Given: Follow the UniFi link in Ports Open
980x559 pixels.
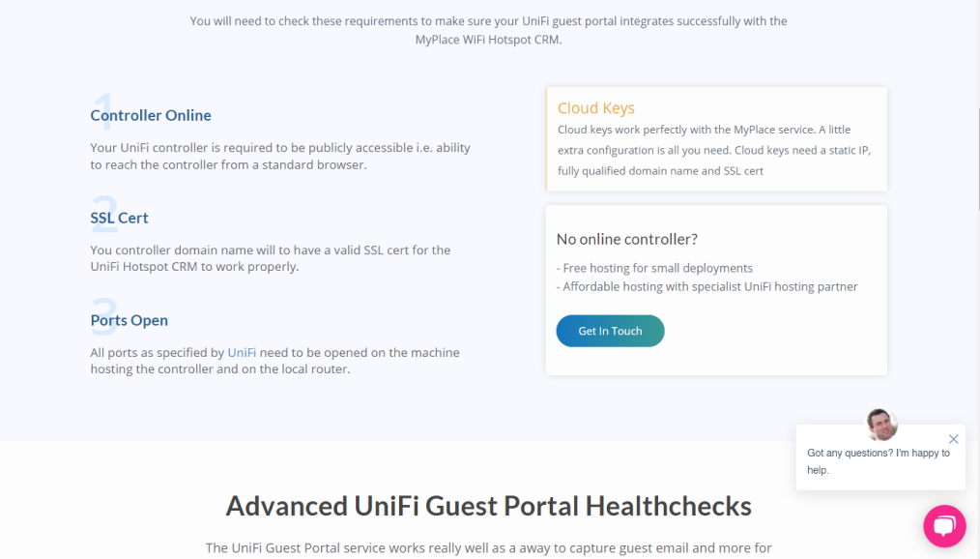Looking at the screenshot, I should pyautogui.click(x=242, y=353).
